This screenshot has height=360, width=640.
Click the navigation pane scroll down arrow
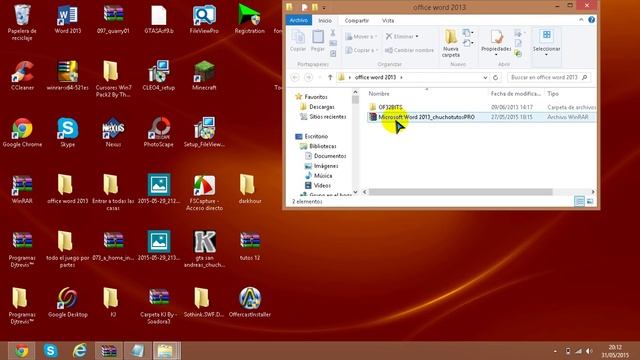tap(355, 192)
